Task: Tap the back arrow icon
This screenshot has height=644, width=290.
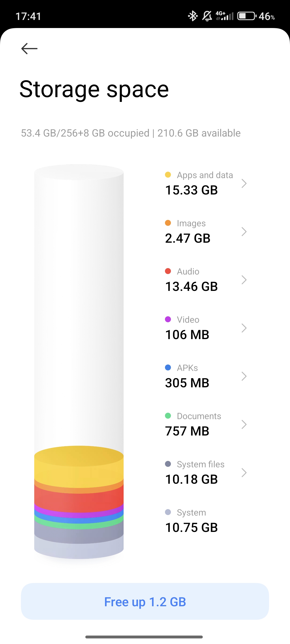Action: coord(29,48)
